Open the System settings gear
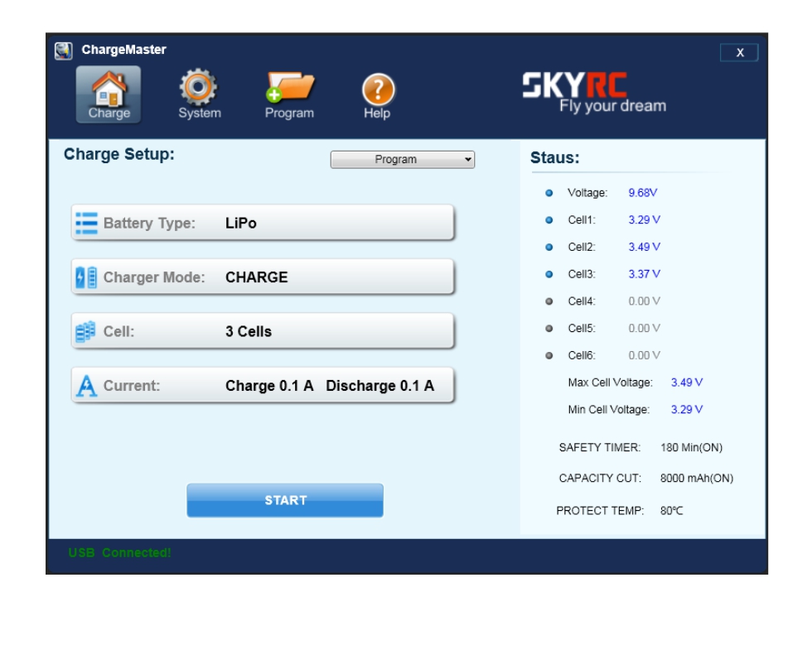Screen dimensions: 812x650 pyautogui.click(x=199, y=94)
